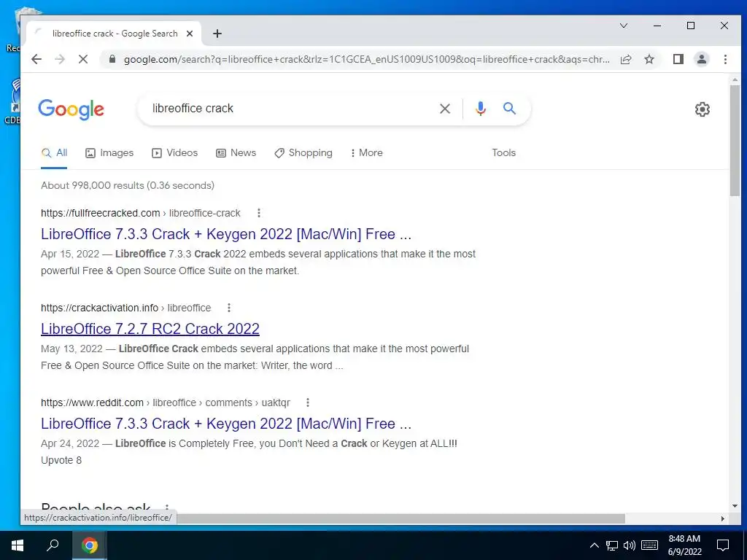
Task: Open options for the fullfreecracked.com result
Action: [259, 213]
